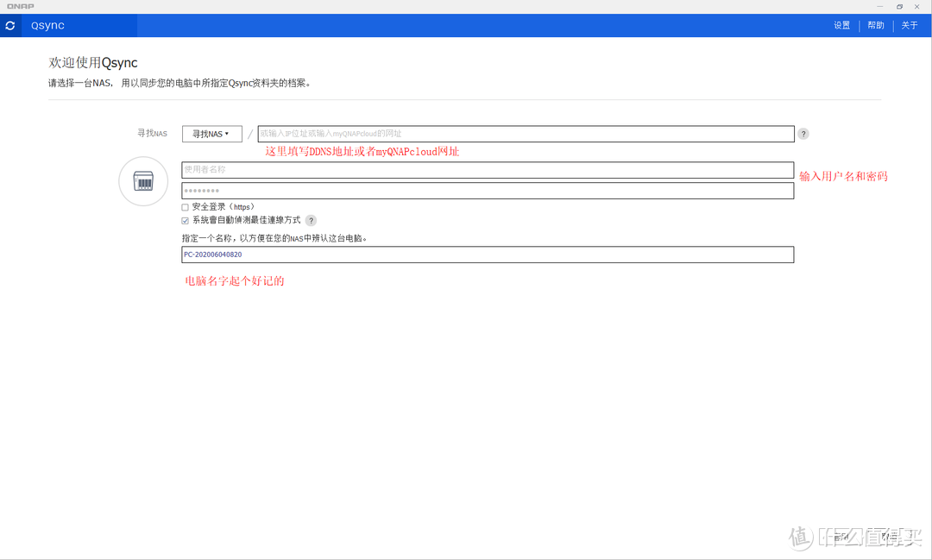
Task: Minimize the Qsync window
Action: (x=879, y=7)
